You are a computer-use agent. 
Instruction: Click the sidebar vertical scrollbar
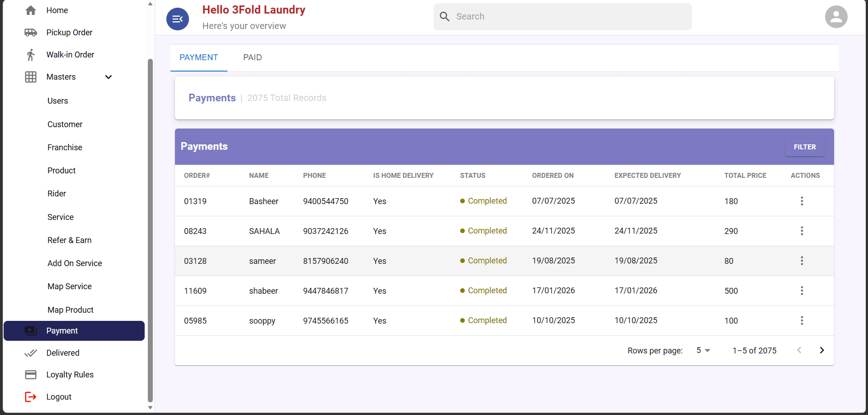pyautogui.click(x=150, y=230)
